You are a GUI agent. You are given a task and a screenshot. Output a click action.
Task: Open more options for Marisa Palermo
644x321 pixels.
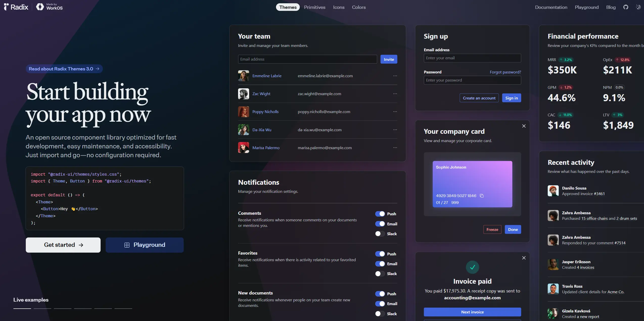tap(395, 148)
